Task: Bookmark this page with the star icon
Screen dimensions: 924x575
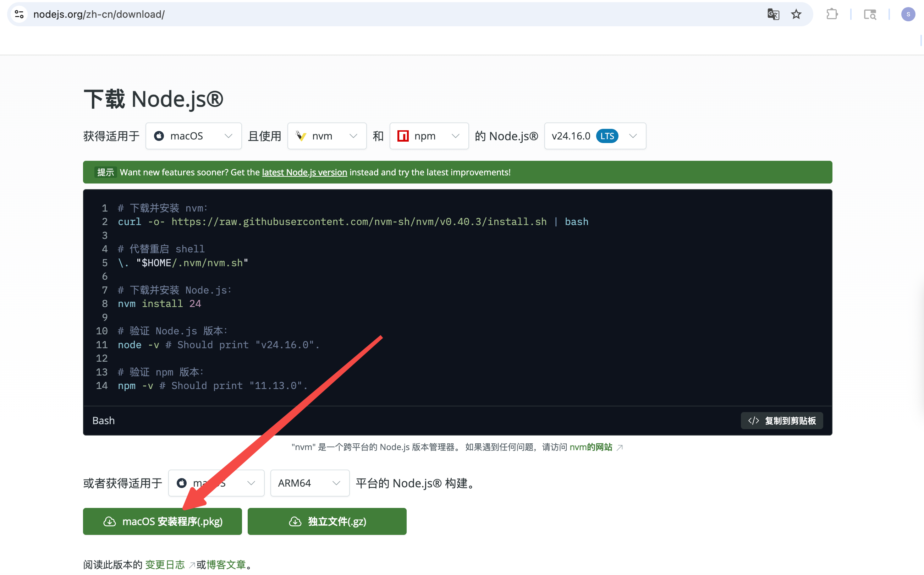Action: [x=796, y=15]
